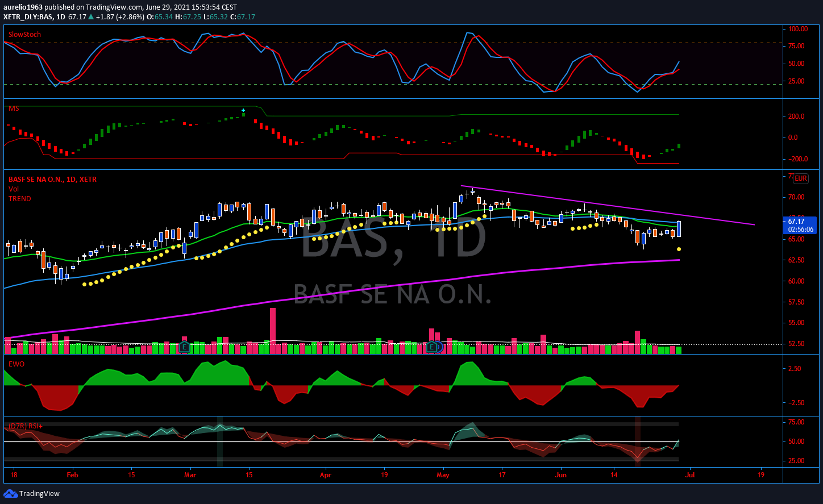Click the Apr label on the time axis
This screenshot has height=504, width=823.
coord(325,474)
